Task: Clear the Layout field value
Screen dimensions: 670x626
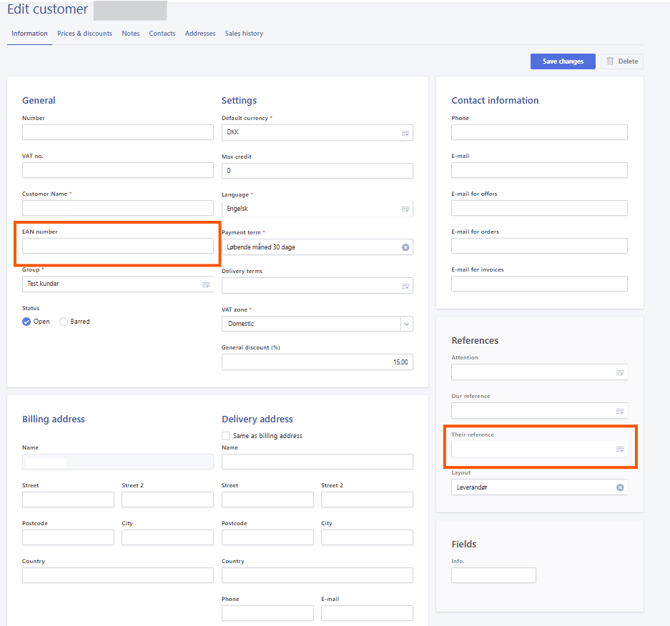Action: (620, 488)
